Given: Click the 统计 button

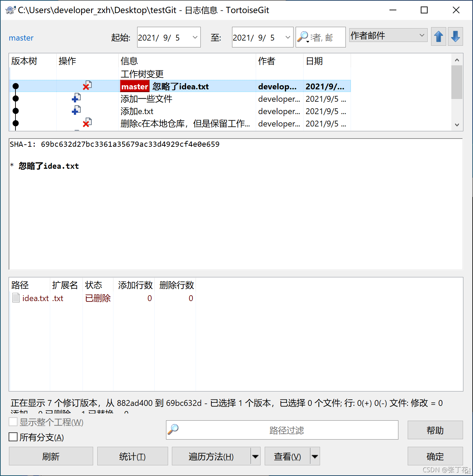Looking at the screenshot, I should pyautogui.click(x=133, y=456).
